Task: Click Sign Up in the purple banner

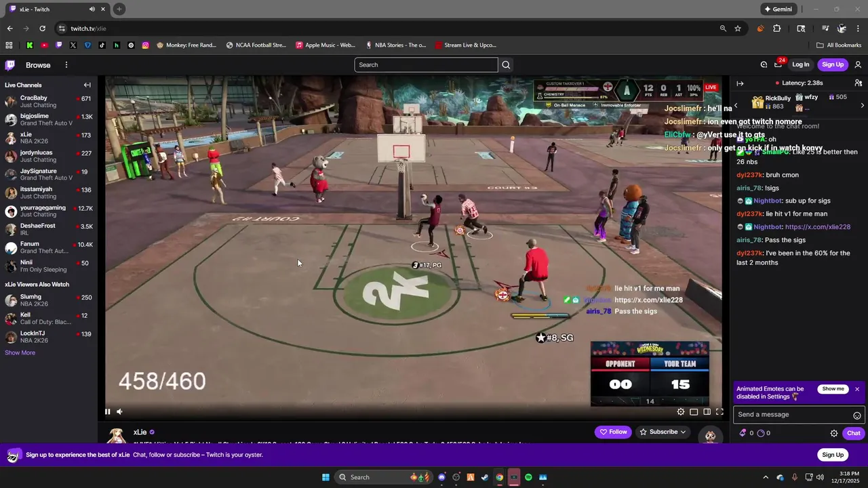Action: click(832, 455)
